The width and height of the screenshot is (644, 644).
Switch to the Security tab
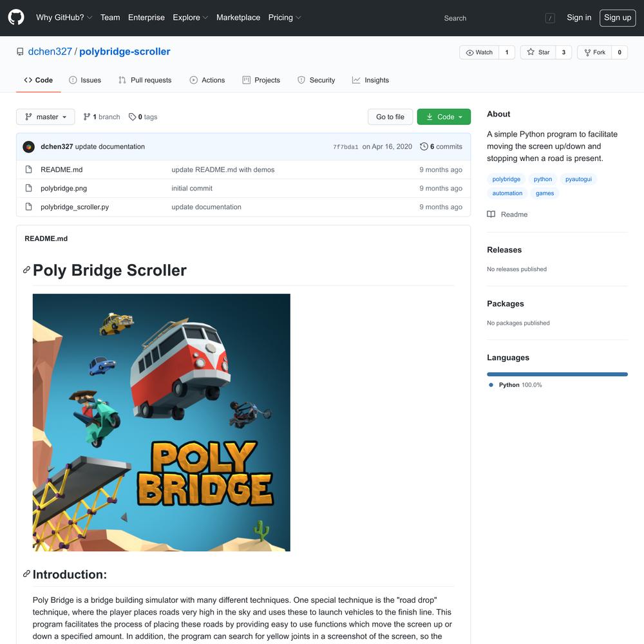(x=316, y=80)
